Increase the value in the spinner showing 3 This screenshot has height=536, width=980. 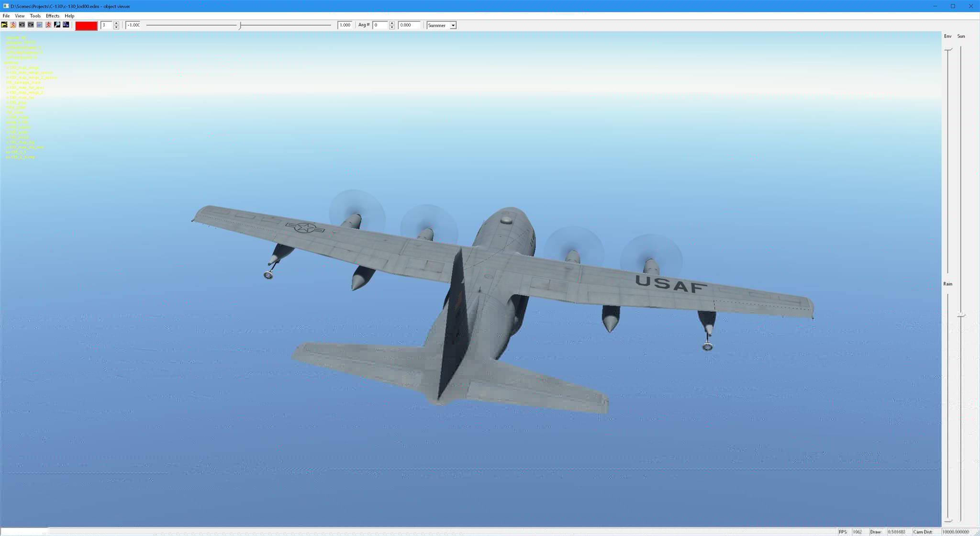point(116,23)
